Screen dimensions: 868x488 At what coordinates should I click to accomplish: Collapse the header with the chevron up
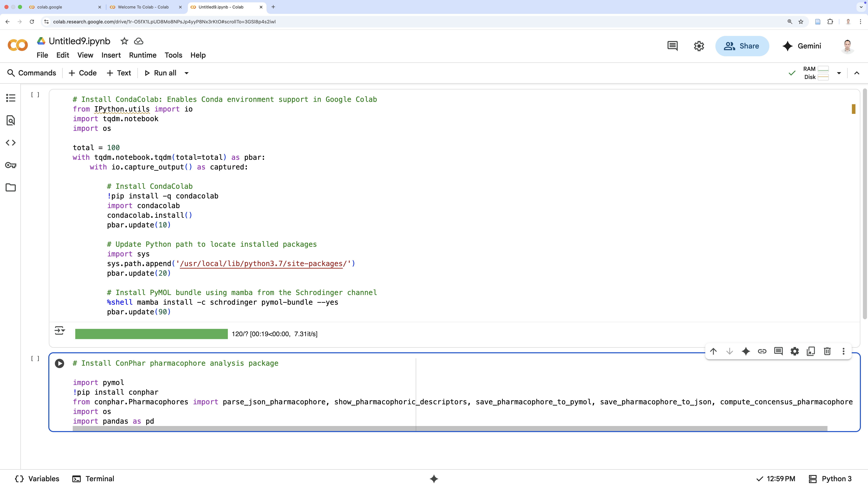click(x=856, y=73)
